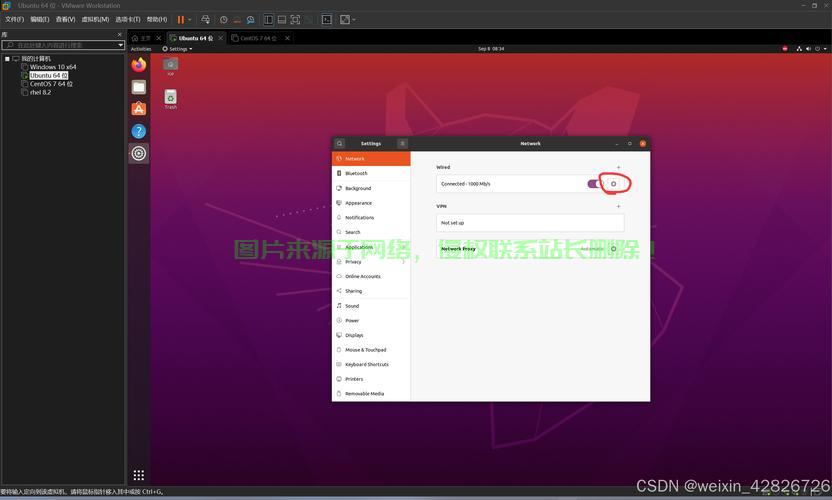The image size is (832, 500).
Task: Open the wired connection gear settings
Action: click(614, 184)
